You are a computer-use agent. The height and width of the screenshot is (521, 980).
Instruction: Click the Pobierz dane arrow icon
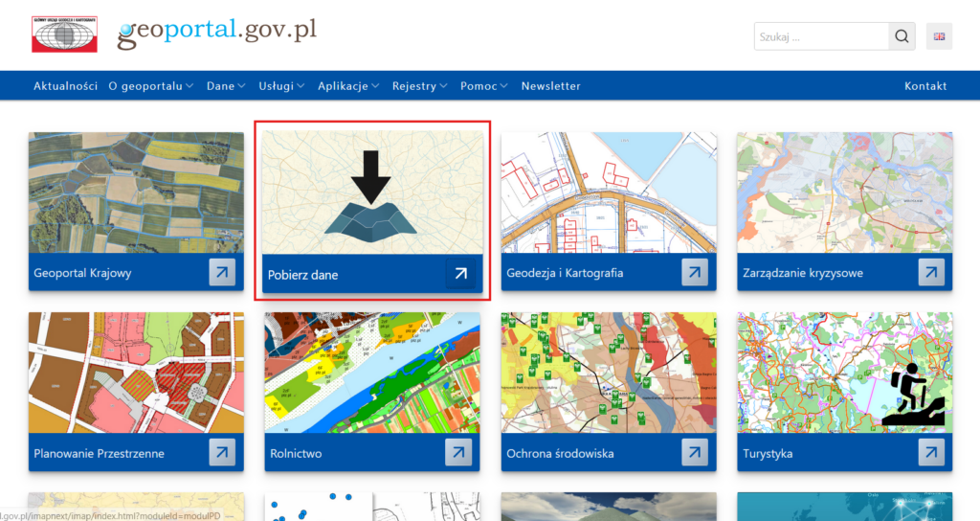pos(460,274)
